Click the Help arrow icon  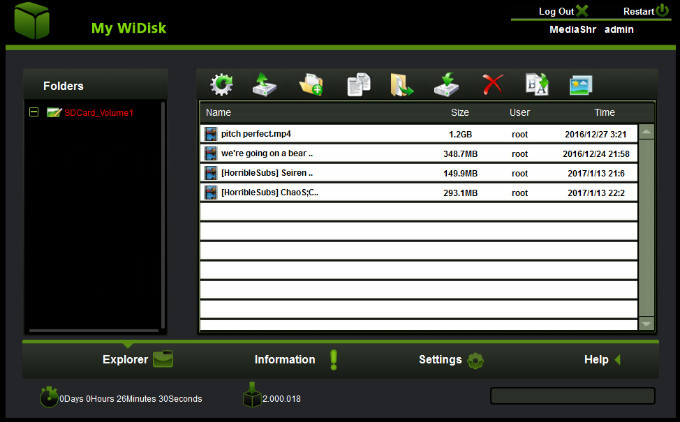coord(618,360)
